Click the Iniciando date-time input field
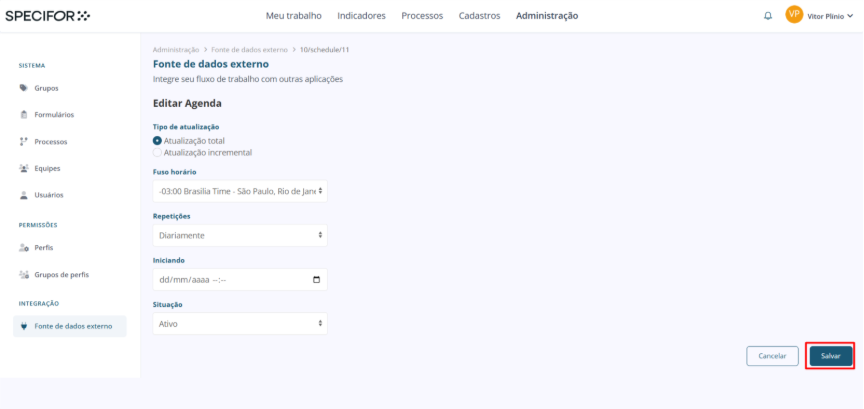Screen dimensions: 864x409 [x=240, y=279]
